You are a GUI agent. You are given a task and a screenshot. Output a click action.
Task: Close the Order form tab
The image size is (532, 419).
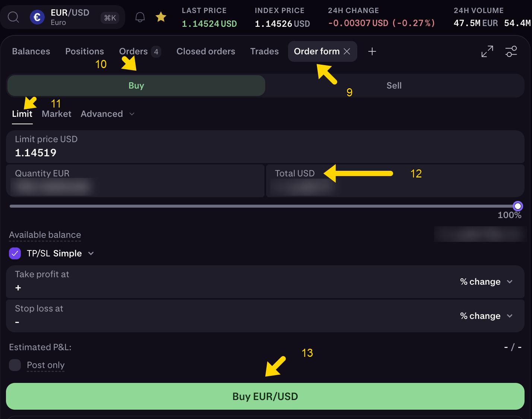tap(347, 51)
